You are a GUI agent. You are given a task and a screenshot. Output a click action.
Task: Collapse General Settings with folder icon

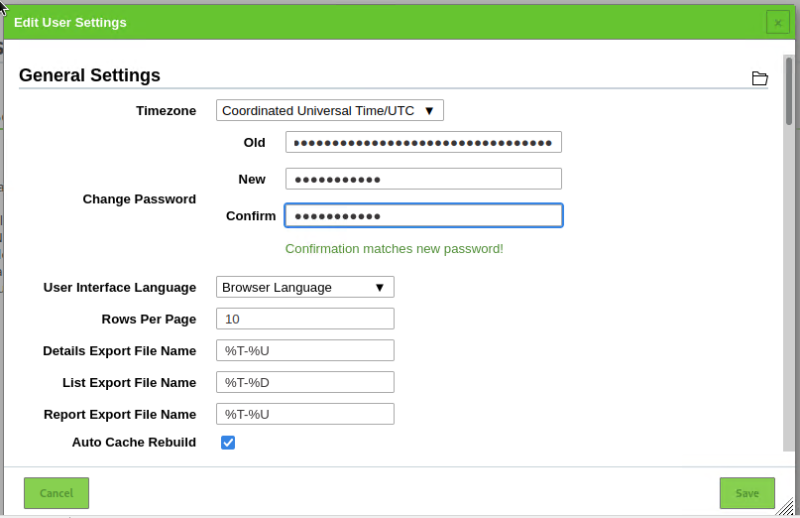759,78
